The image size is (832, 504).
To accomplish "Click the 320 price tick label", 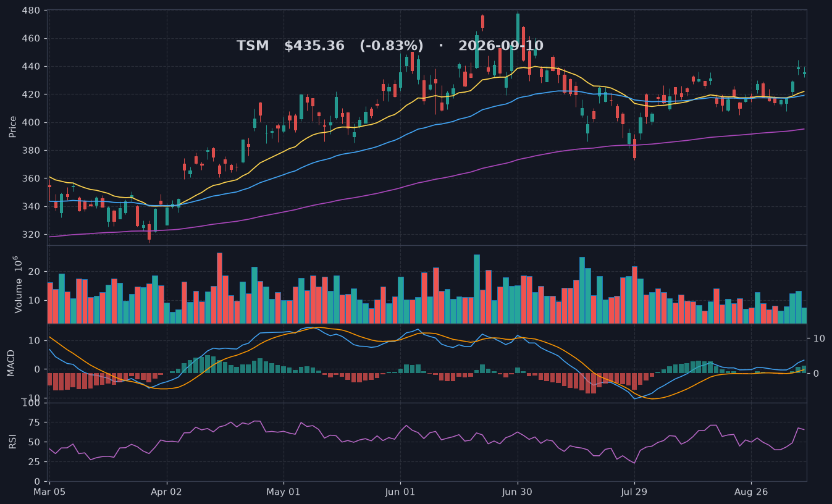I will pos(32,235).
